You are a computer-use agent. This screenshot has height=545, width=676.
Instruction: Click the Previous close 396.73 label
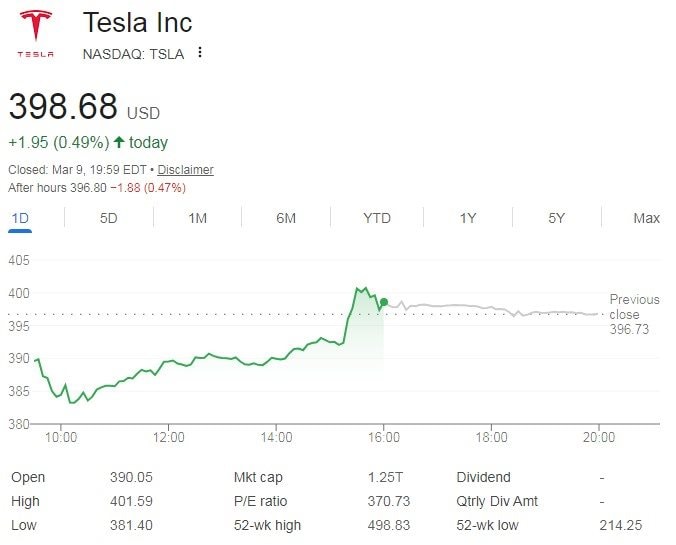point(634,313)
